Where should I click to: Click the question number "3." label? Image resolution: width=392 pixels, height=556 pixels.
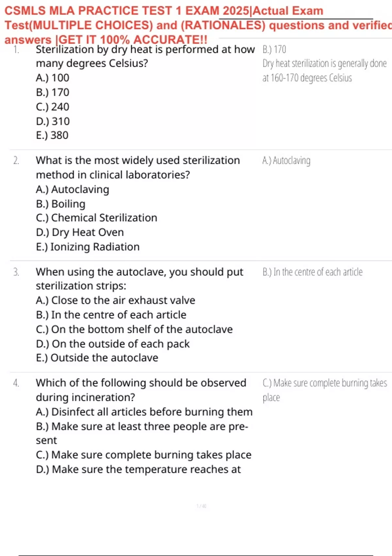point(16,272)
